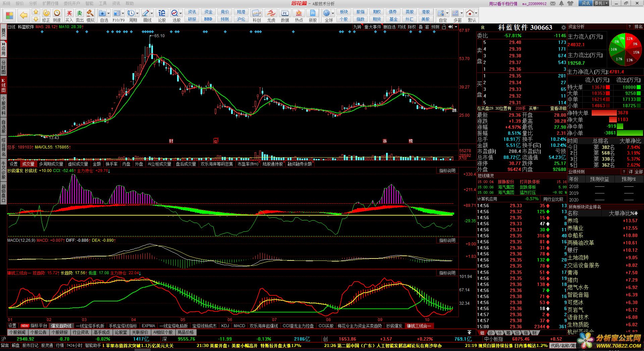
Task: Click 个股新闻 news button
Action: (x=17, y=332)
